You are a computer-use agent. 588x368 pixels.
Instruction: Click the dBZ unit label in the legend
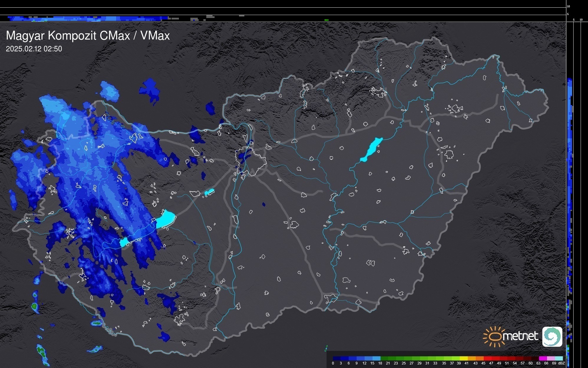tap(561, 363)
